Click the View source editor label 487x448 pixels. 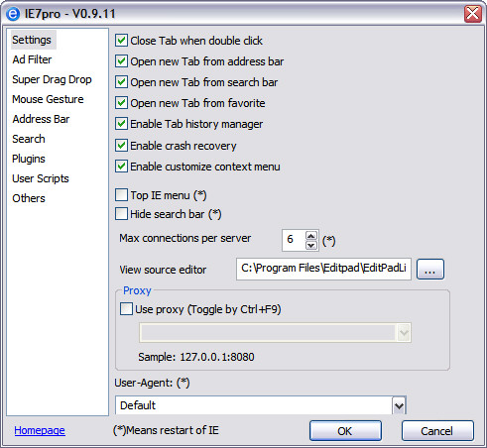pos(163,270)
